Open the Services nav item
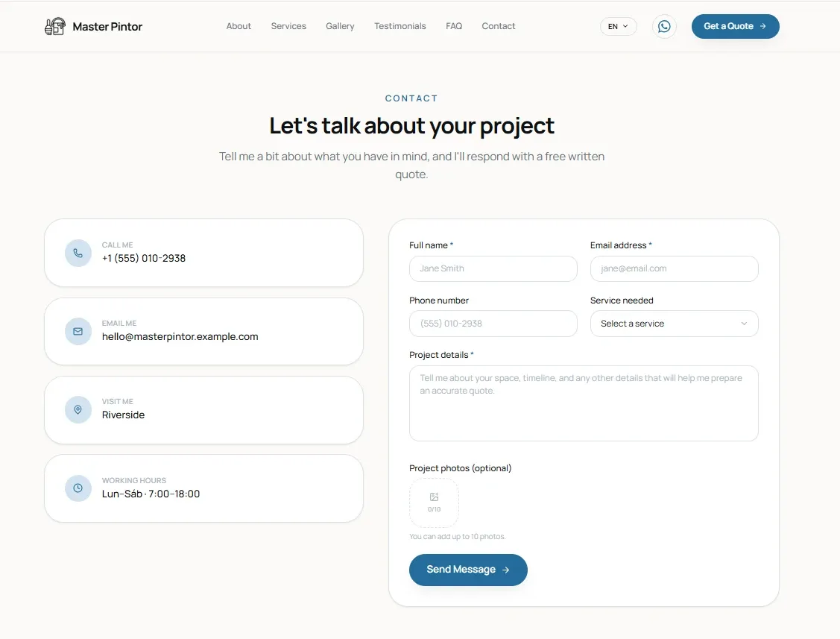 coord(288,26)
